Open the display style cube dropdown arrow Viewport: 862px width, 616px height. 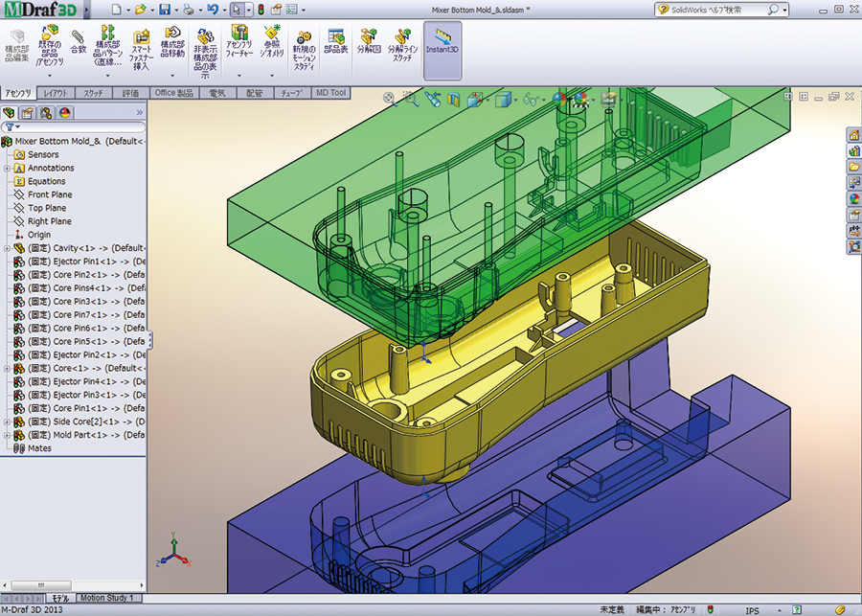click(518, 98)
